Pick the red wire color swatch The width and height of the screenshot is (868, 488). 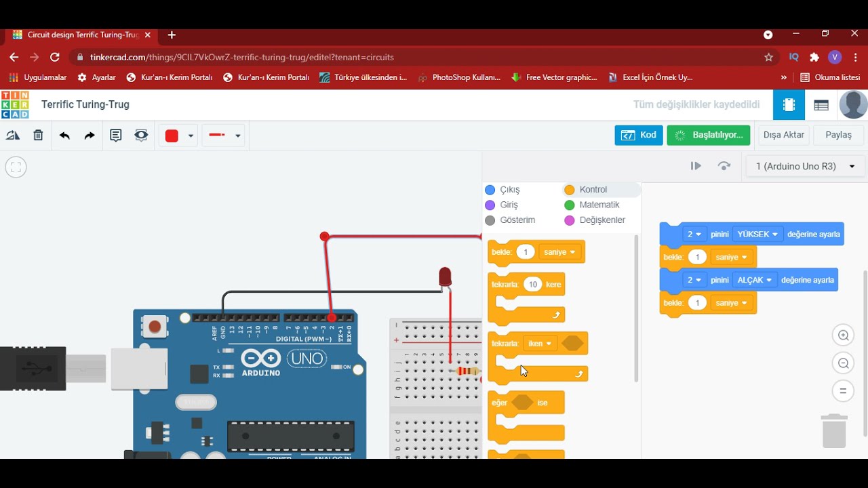[x=172, y=136]
